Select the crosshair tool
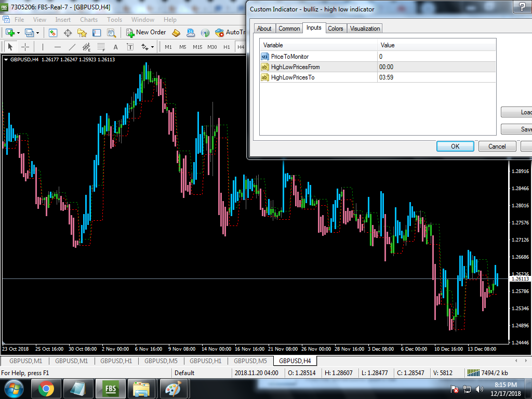 tap(25, 47)
